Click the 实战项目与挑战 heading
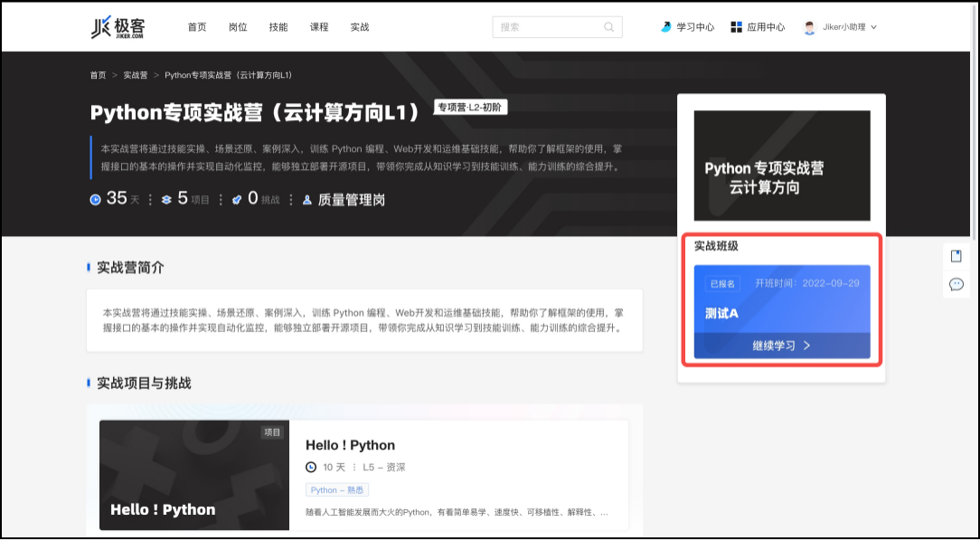The image size is (980, 541). pyautogui.click(x=144, y=383)
